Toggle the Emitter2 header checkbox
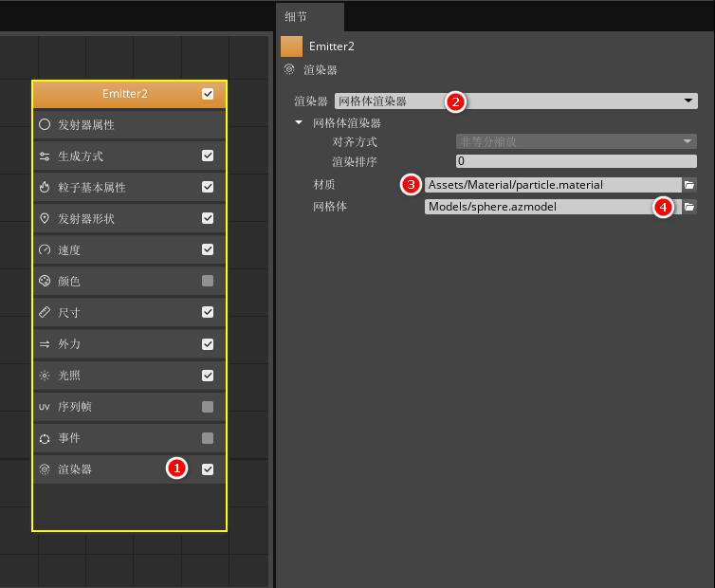 pyautogui.click(x=208, y=94)
